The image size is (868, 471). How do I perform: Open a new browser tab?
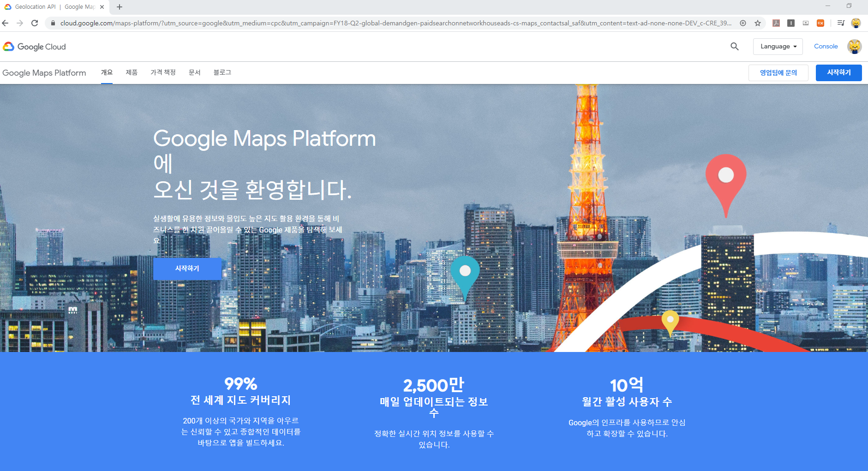pos(120,7)
